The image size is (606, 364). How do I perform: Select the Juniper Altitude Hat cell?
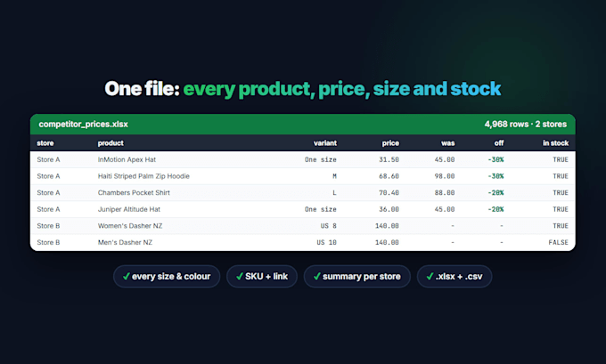(128, 210)
